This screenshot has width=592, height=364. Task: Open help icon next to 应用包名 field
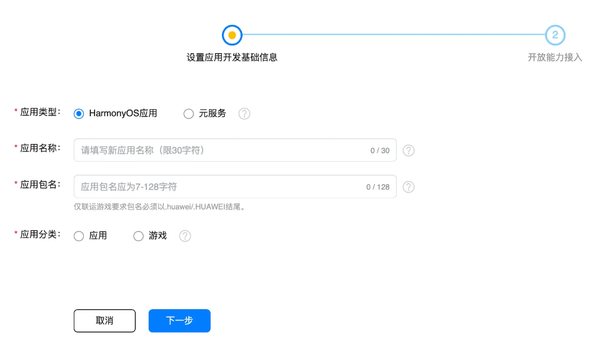[x=408, y=187]
